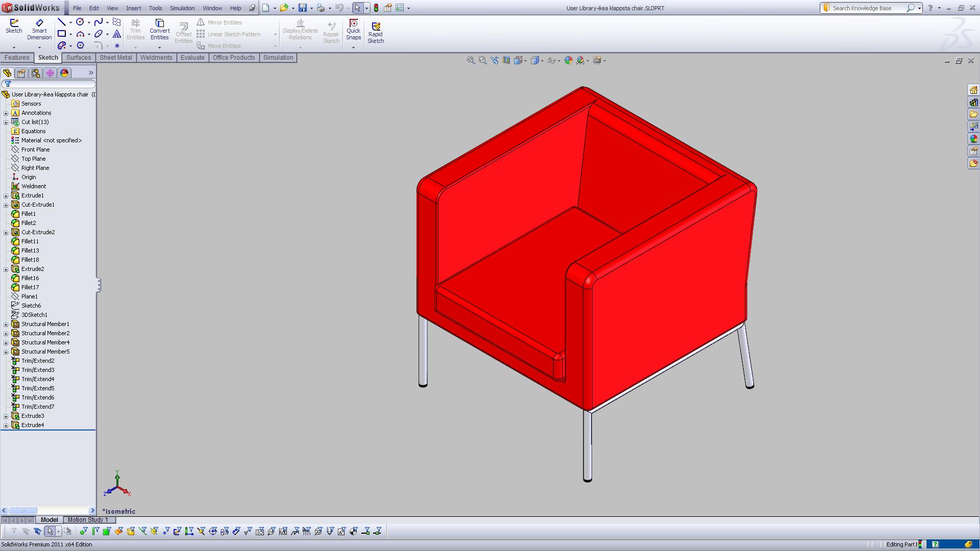980x551 pixels.
Task: Select the Ellipse sketch tool
Action: (99, 34)
